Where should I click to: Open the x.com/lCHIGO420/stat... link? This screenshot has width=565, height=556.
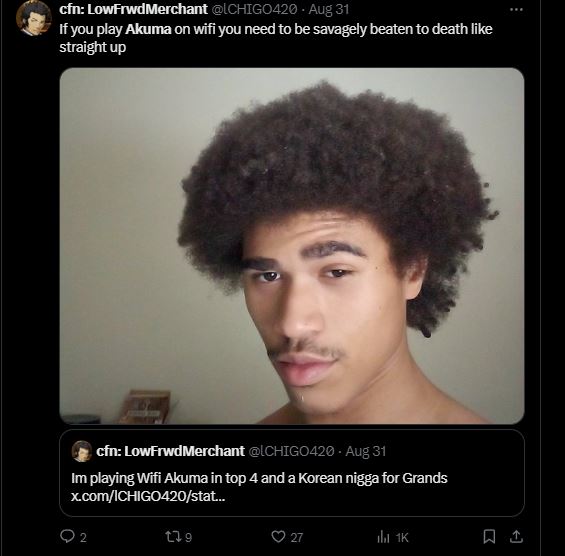(148, 496)
